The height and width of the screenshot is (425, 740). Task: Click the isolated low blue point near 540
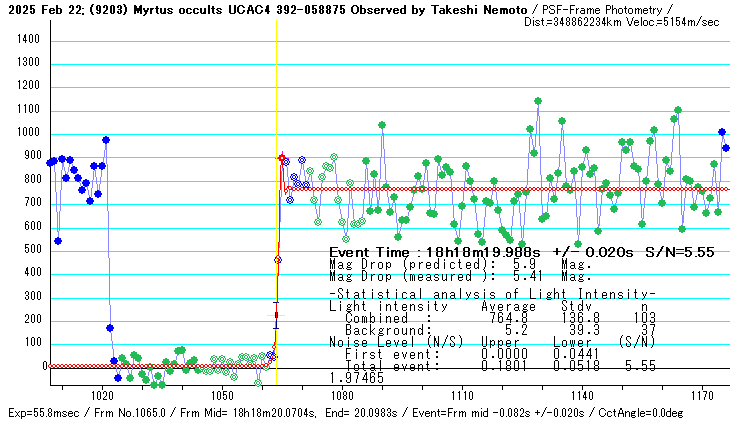pyautogui.click(x=58, y=240)
